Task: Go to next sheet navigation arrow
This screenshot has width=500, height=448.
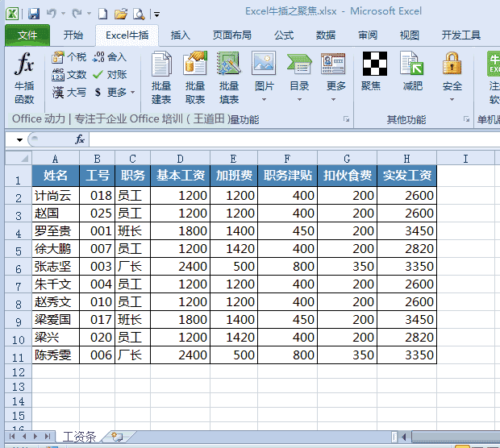Action: [35, 436]
